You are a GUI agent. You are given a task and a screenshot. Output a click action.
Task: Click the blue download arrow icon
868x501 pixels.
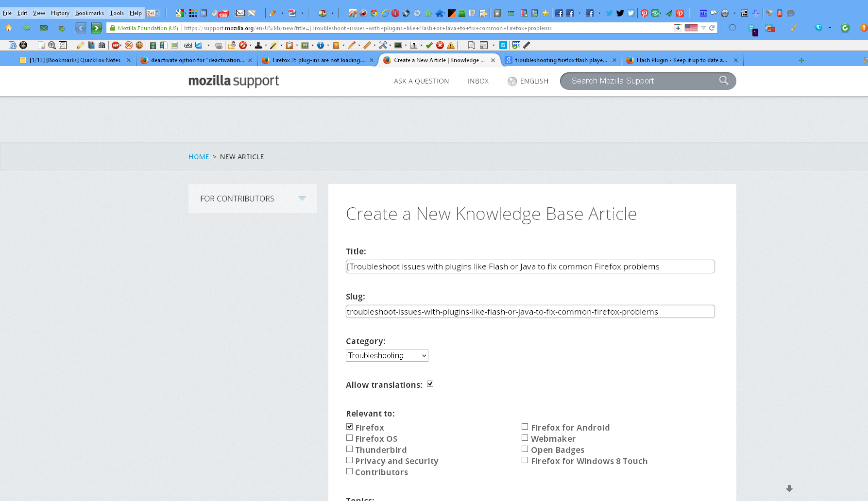756,13
